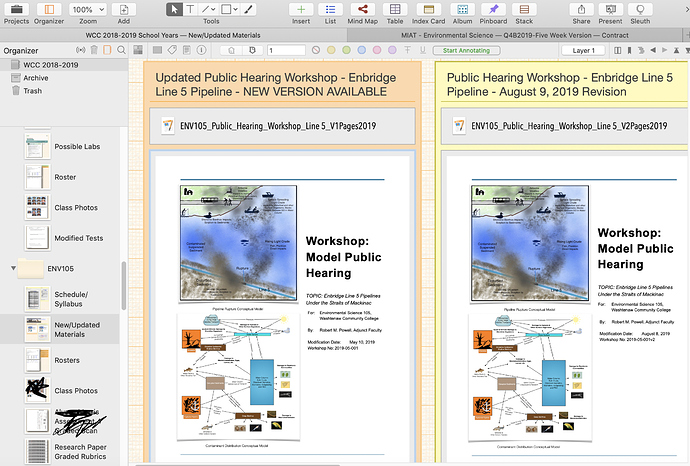Choose the no-color annotation swatch
690x466 pixels.
click(316, 50)
